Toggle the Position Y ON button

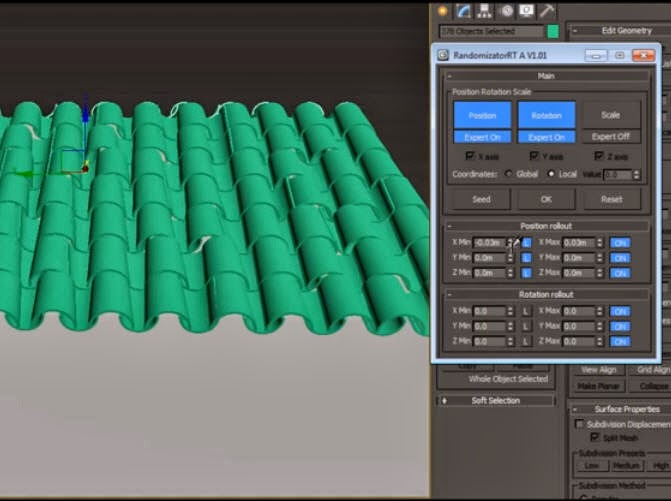[620, 258]
